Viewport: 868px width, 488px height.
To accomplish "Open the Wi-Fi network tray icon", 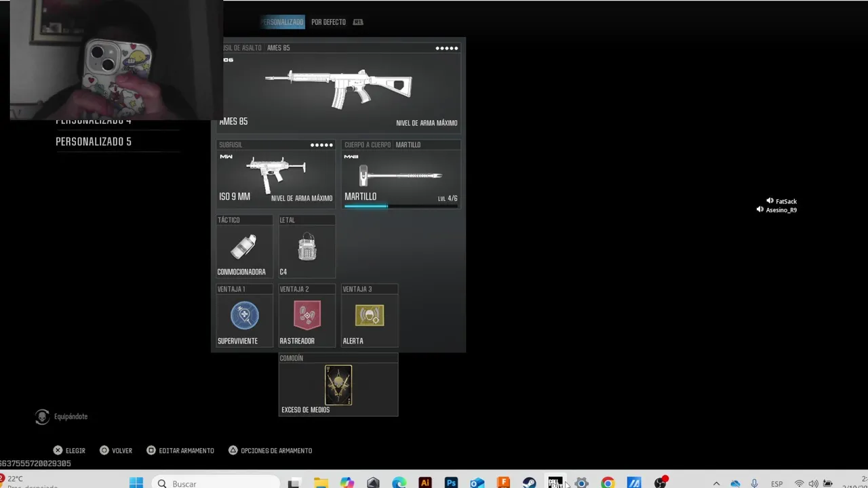I will pos(800,484).
